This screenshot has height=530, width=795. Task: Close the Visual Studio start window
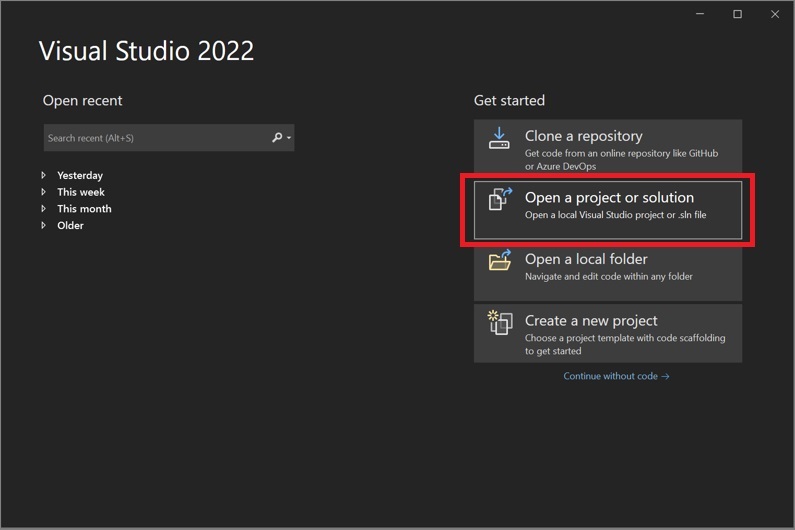(x=775, y=14)
